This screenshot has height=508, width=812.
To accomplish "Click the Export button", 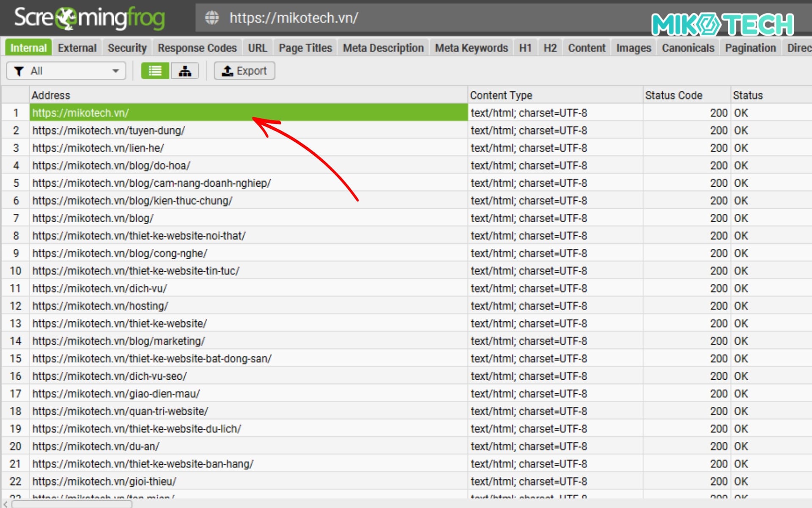I will point(244,71).
